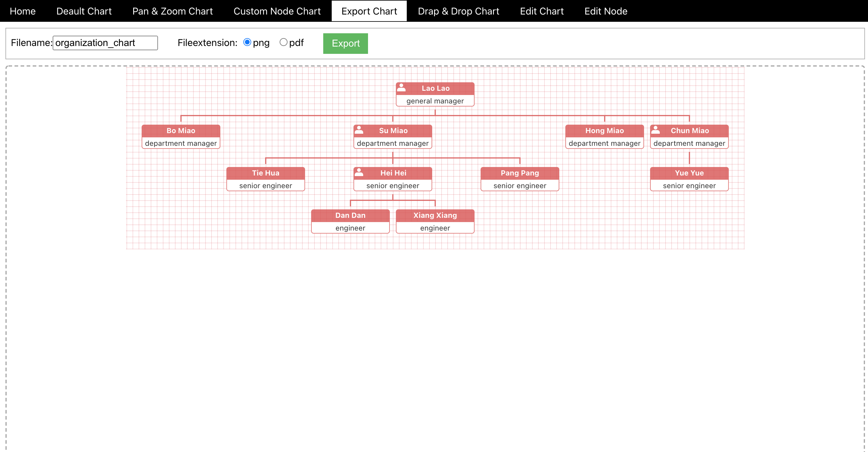Click the user icon on Su Miao node

pyautogui.click(x=359, y=130)
